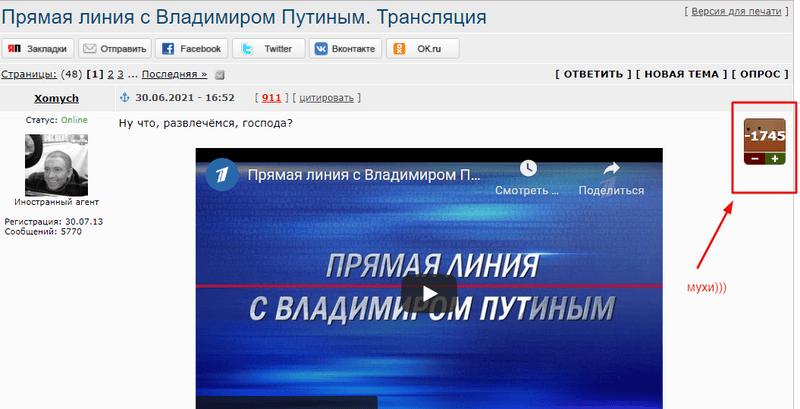
Task: Share the topic via Twitter button
Action: (268, 49)
